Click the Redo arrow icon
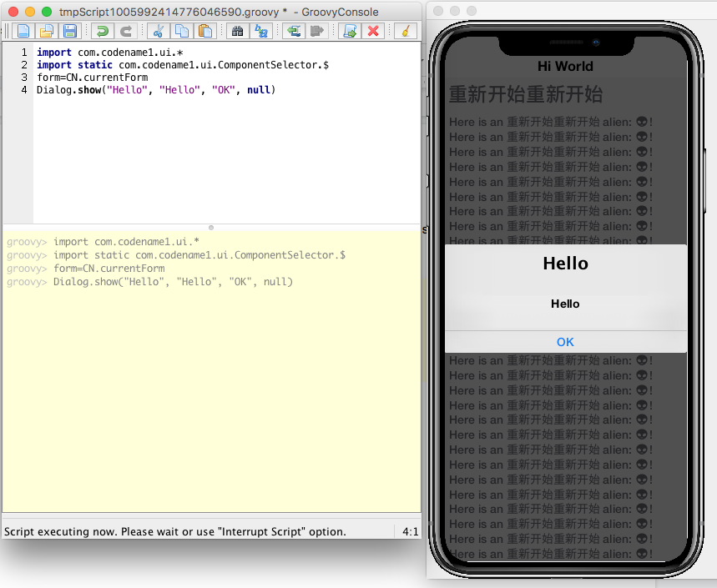The height and width of the screenshot is (588, 717). [126, 32]
